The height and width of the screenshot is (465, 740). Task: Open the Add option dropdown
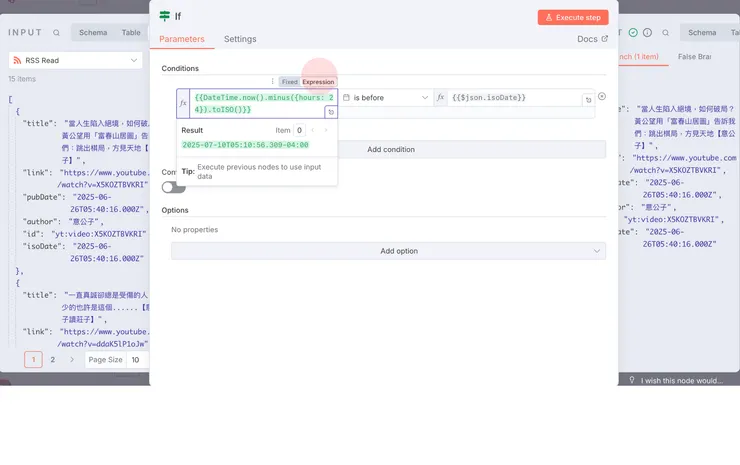(388, 251)
